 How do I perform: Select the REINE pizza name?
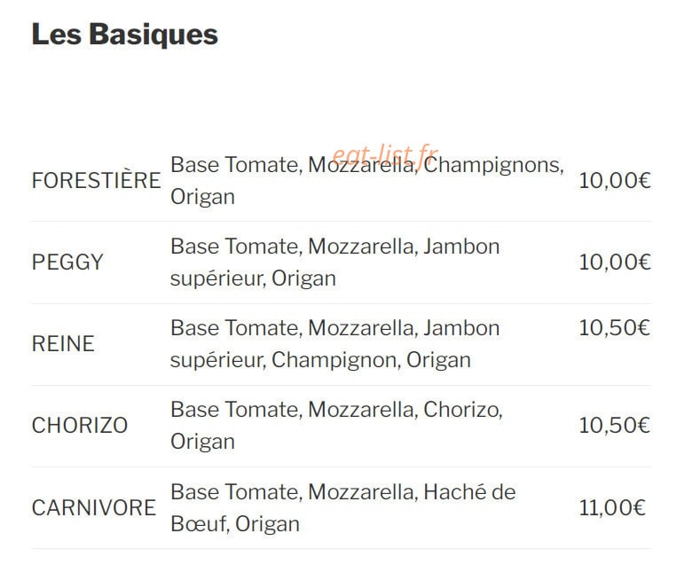(63, 344)
